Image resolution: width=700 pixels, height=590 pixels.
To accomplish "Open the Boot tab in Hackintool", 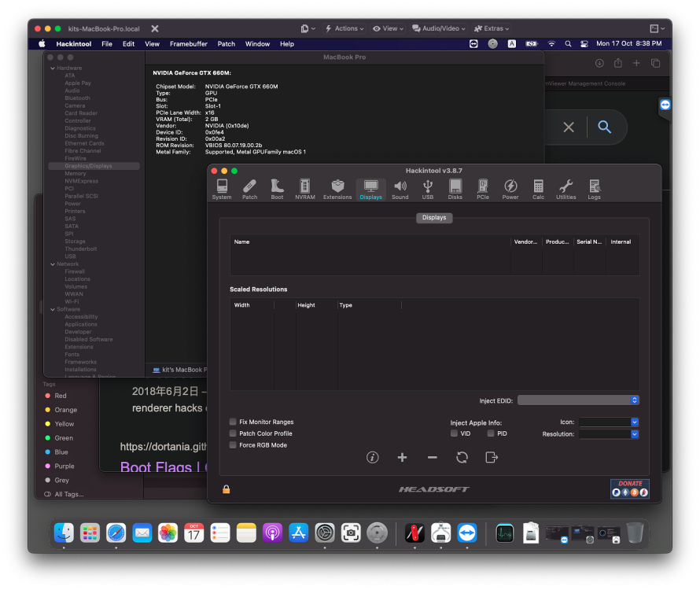I will 277,190.
